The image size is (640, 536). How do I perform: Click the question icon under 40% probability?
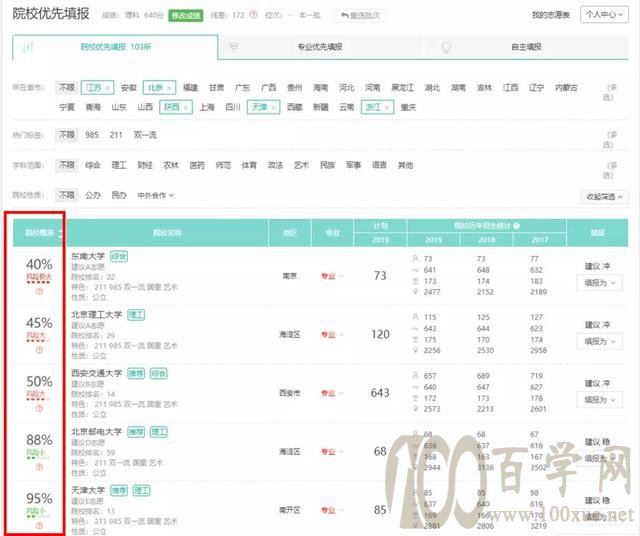tap(39, 291)
